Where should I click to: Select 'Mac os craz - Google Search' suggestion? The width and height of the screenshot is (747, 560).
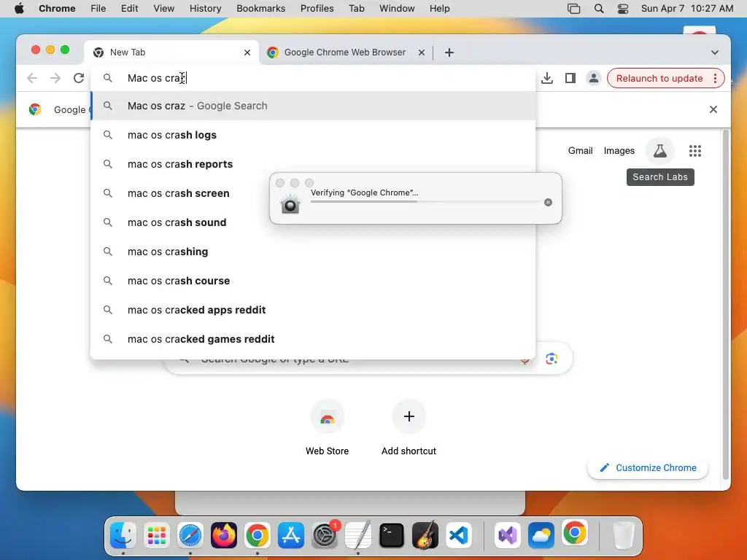(x=313, y=106)
